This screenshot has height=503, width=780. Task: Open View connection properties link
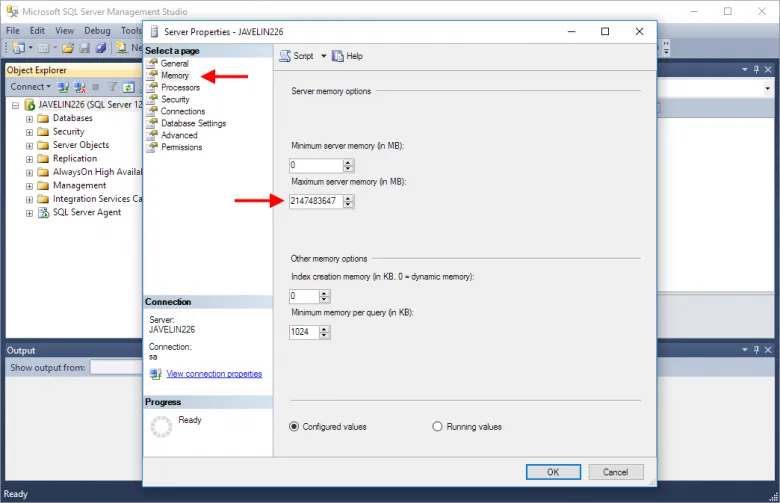point(214,374)
